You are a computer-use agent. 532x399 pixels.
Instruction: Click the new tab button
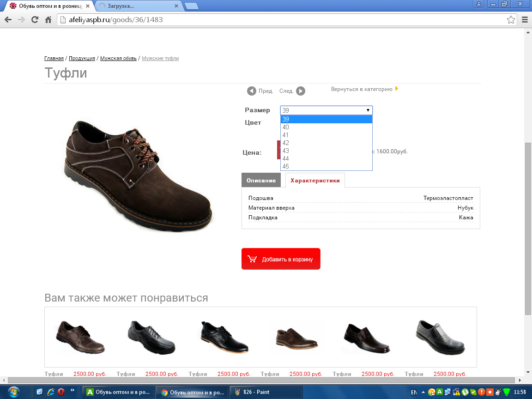[191, 6]
